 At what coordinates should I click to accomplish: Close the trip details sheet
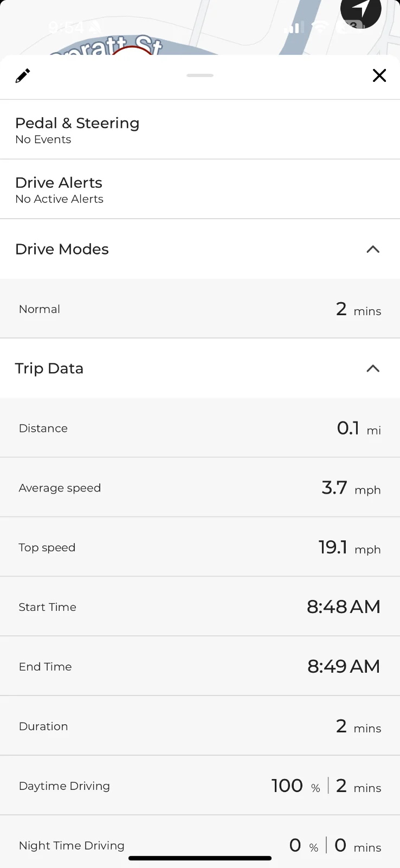pos(379,75)
